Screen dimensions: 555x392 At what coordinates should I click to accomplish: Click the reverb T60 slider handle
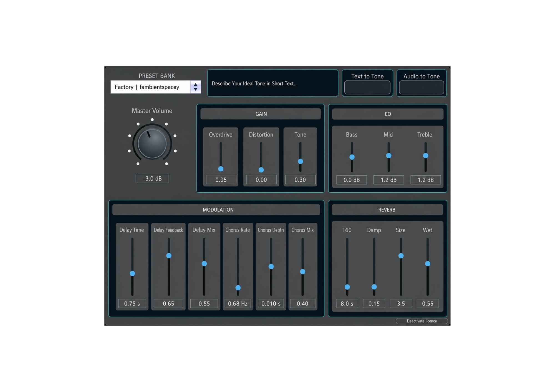click(347, 287)
